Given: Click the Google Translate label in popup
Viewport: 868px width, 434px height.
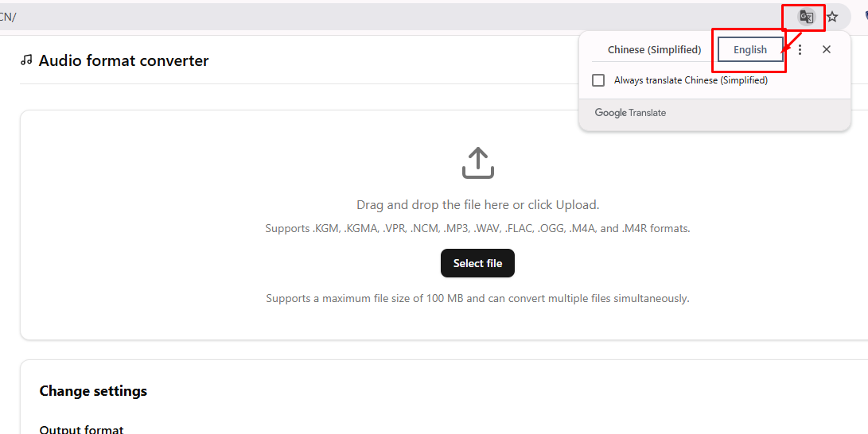Looking at the screenshot, I should 631,113.
